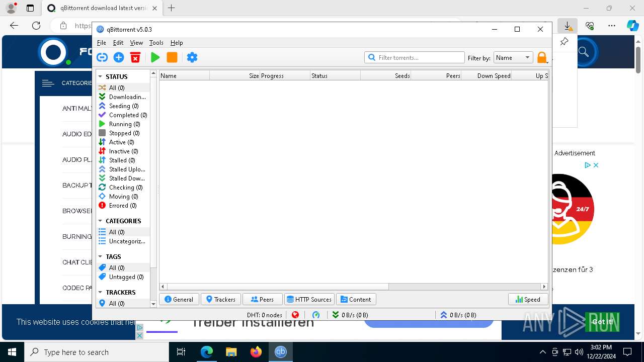The image size is (644, 362).
Task: Select the Stopped (0) filter
Action: (x=123, y=133)
